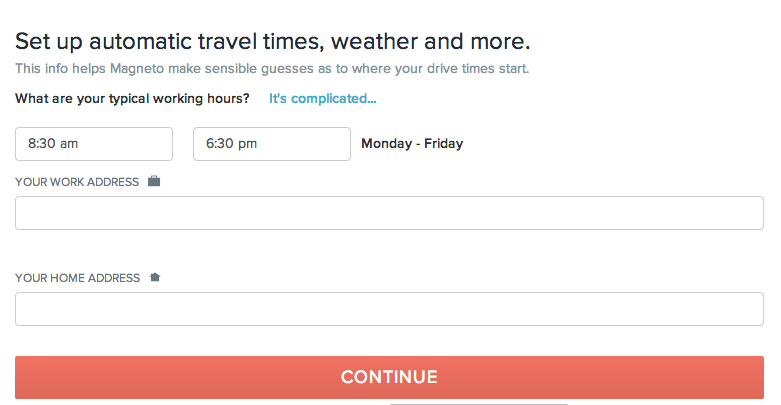781x405 pixels.
Task: Open the 8:30 am start time picker
Action: point(94,144)
